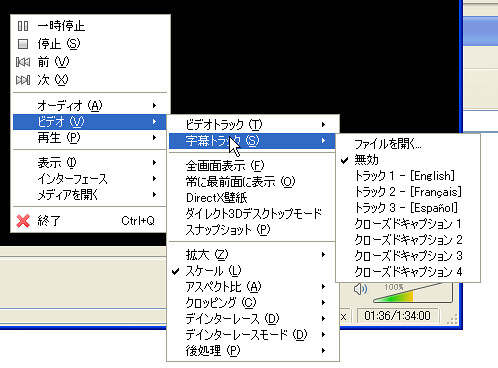Click the red X icon beside 終了
The height and width of the screenshot is (368, 498).
(23, 221)
